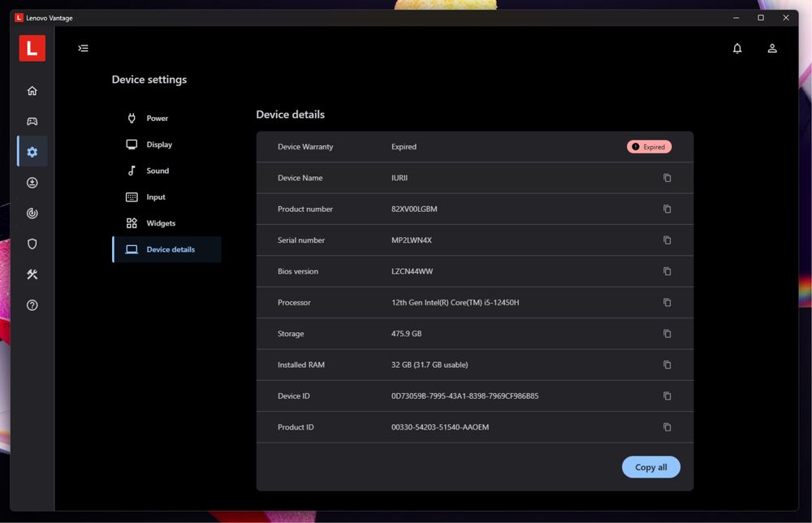
Task: Open notifications bell
Action: (x=737, y=48)
